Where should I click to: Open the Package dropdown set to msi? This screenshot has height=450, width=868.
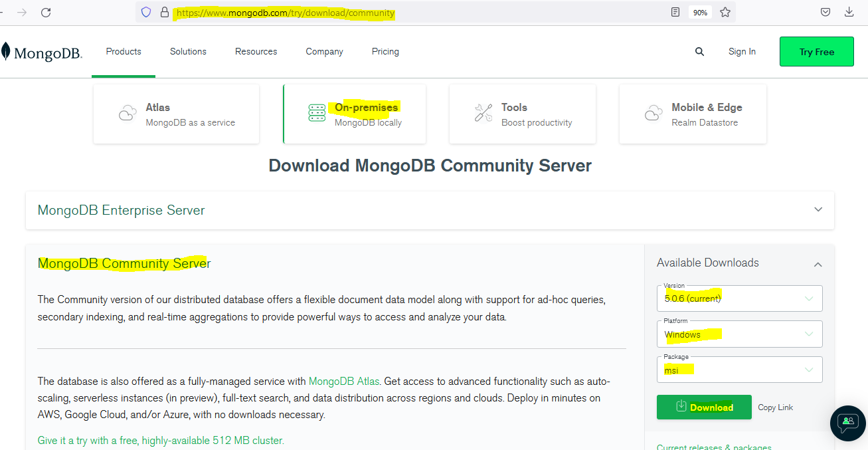pyautogui.click(x=739, y=370)
